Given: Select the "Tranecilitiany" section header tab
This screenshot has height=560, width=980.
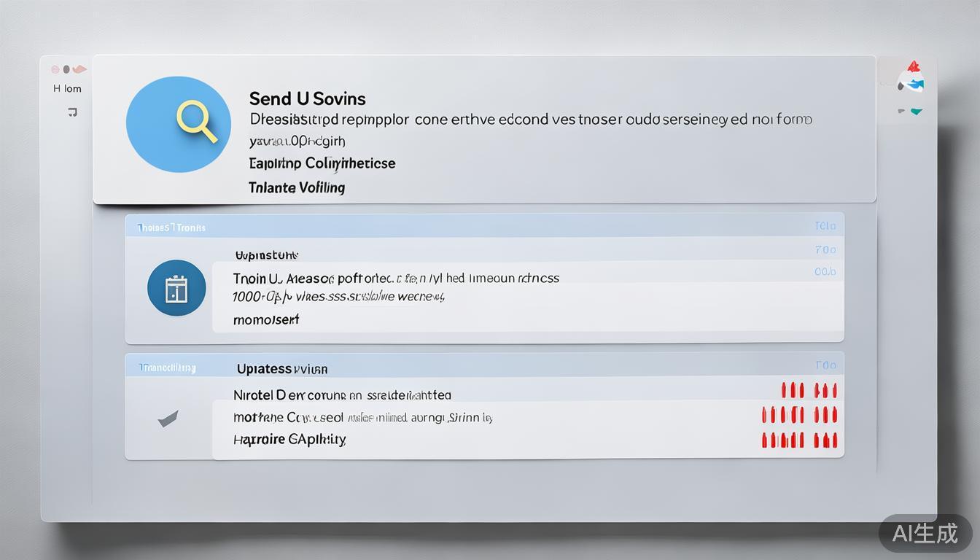Looking at the screenshot, I should click(168, 368).
